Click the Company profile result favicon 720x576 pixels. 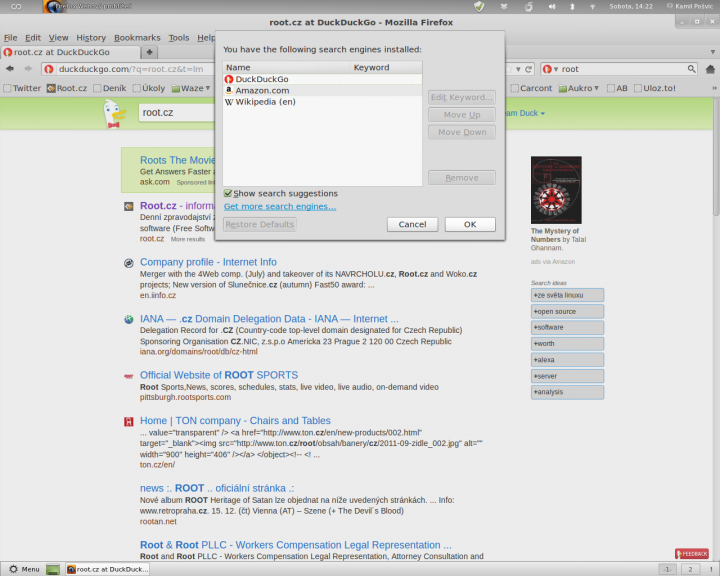click(x=129, y=263)
